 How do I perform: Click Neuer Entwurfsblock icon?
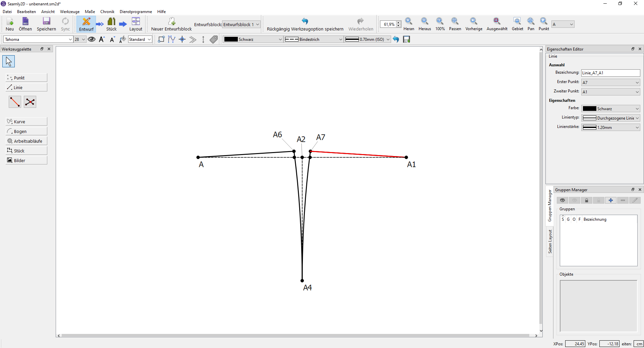click(x=171, y=24)
